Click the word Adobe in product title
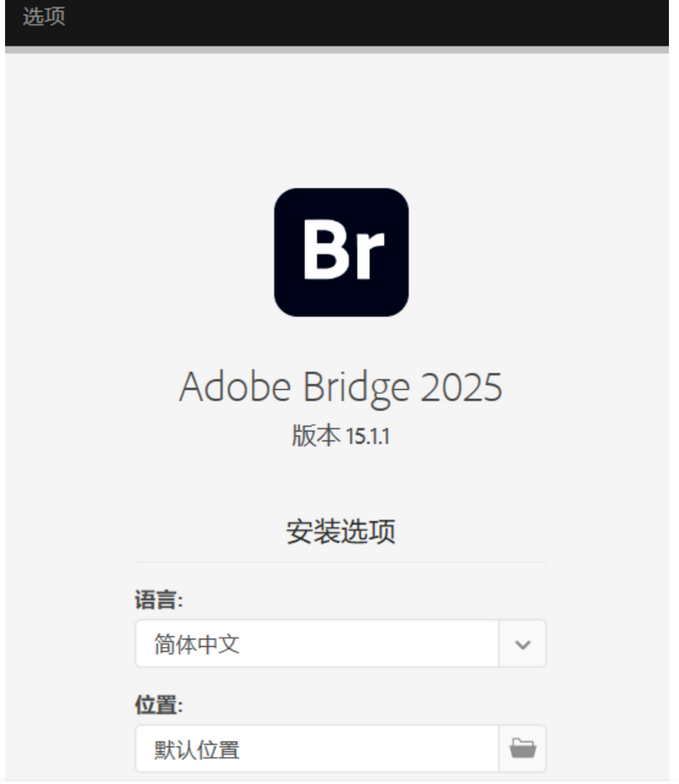679x784 pixels. point(235,386)
